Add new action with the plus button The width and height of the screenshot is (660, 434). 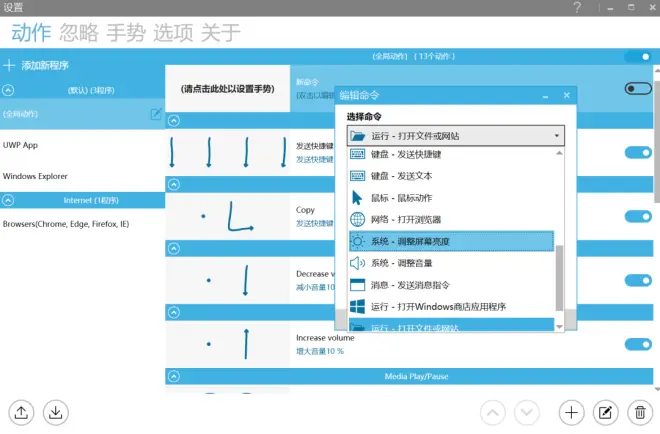click(572, 413)
